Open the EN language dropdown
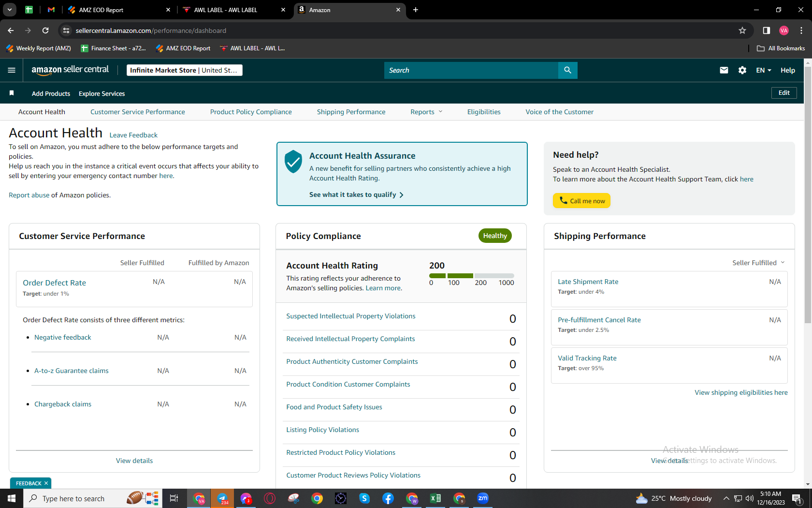The image size is (812, 508). click(764, 70)
